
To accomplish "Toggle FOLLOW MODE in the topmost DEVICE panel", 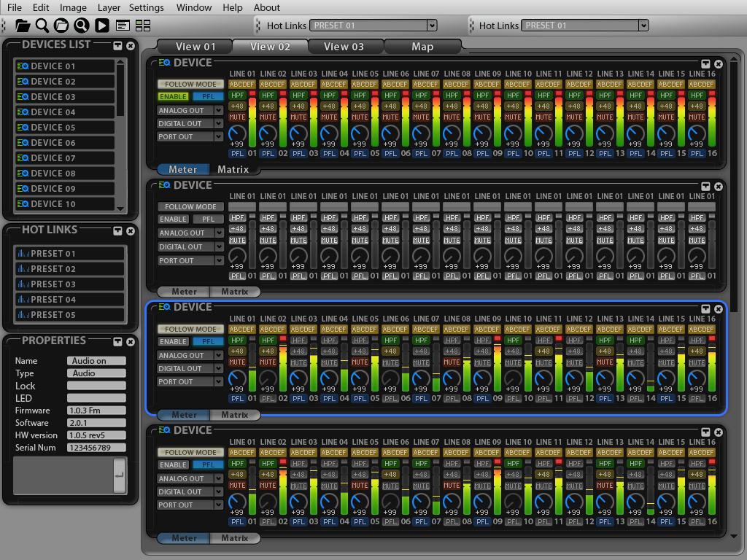I will tap(190, 85).
